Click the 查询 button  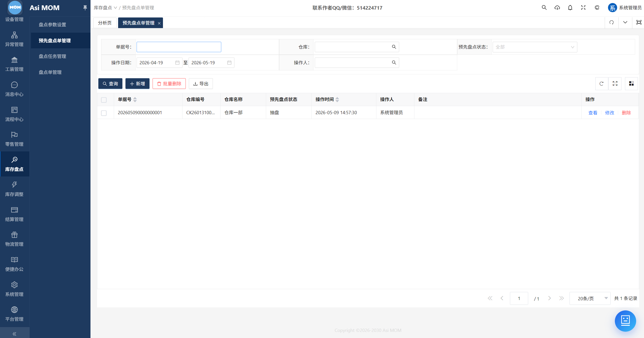coord(110,84)
